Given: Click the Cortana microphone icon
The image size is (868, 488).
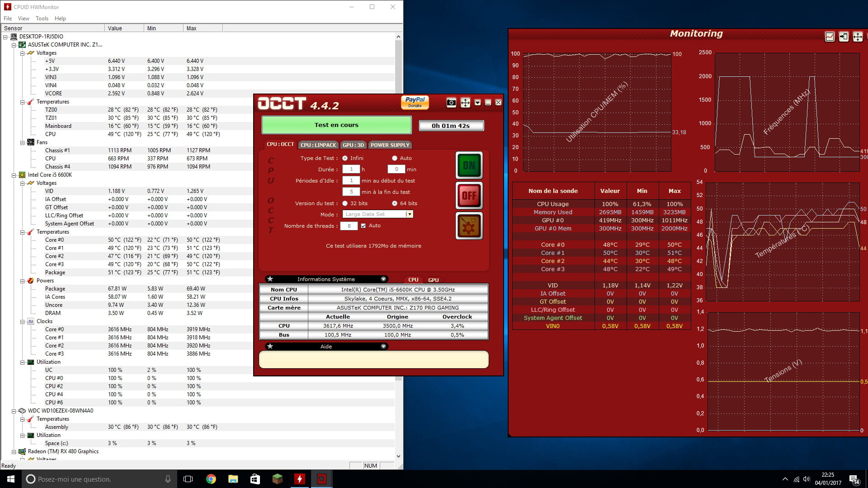Looking at the screenshot, I should 168,479.
